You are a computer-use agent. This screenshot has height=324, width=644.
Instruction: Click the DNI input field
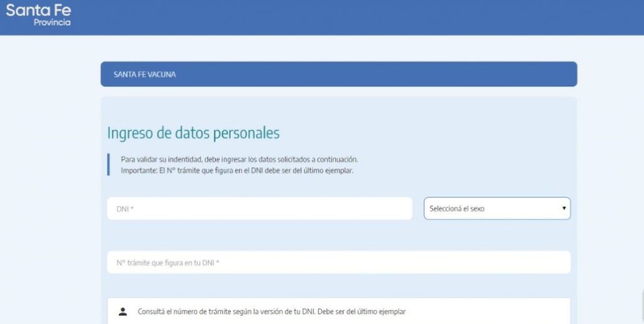259,208
